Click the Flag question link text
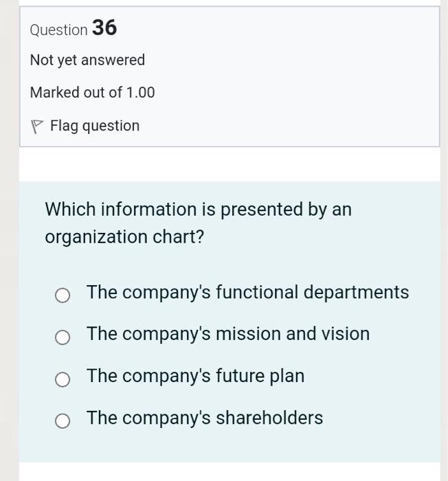 95,126
